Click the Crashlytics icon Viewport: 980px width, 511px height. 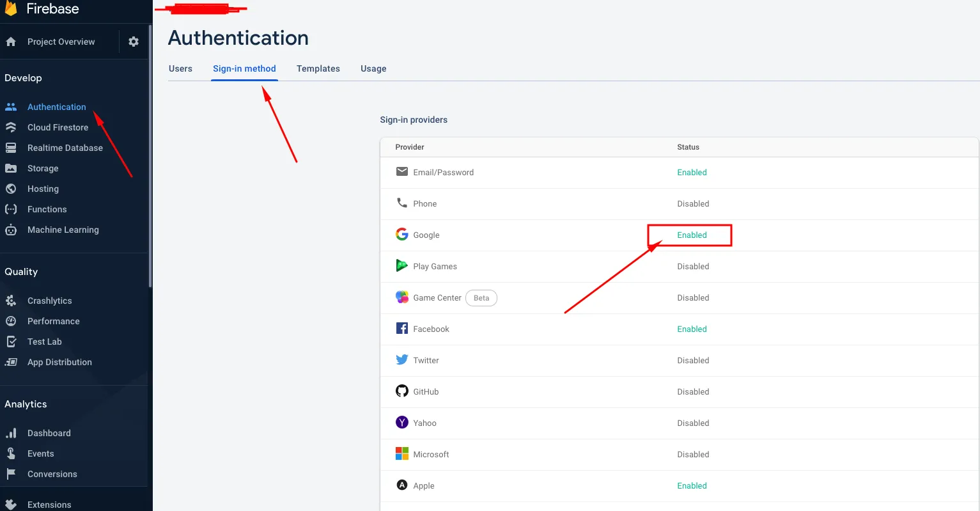11,301
